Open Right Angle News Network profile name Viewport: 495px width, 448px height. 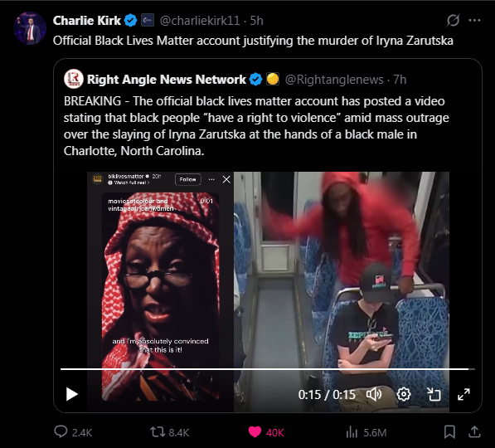point(167,80)
